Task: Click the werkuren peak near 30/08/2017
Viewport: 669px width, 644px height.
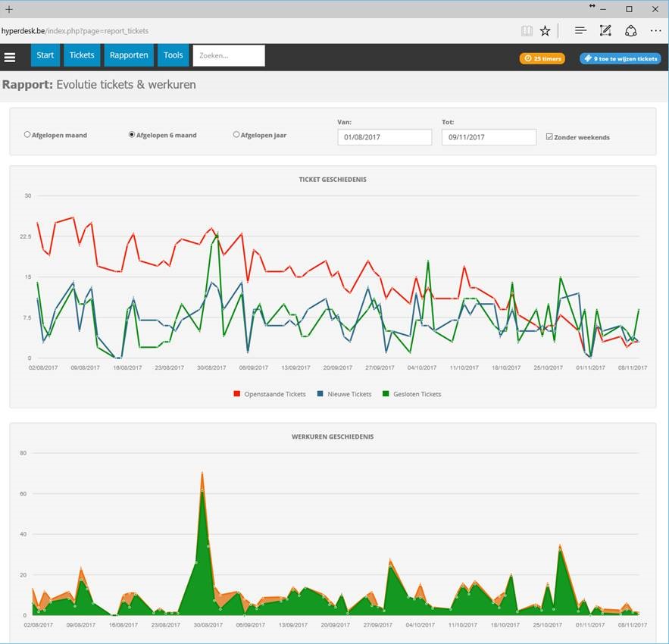Action: [x=202, y=473]
